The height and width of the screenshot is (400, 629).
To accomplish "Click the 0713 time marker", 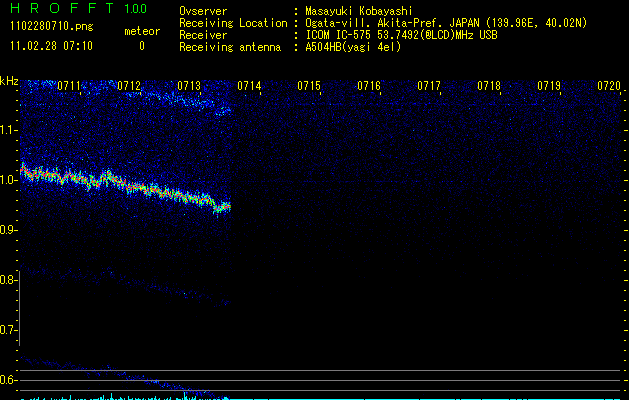I will [x=189, y=86].
